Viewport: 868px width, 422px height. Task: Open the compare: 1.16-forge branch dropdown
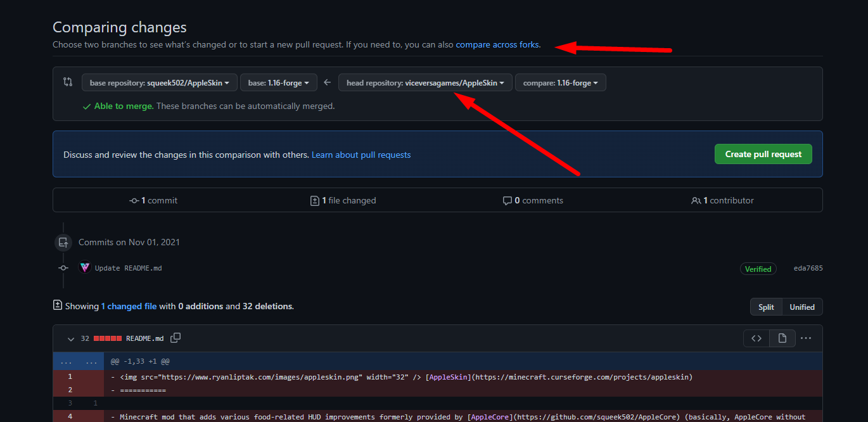(x=560, y=82)
